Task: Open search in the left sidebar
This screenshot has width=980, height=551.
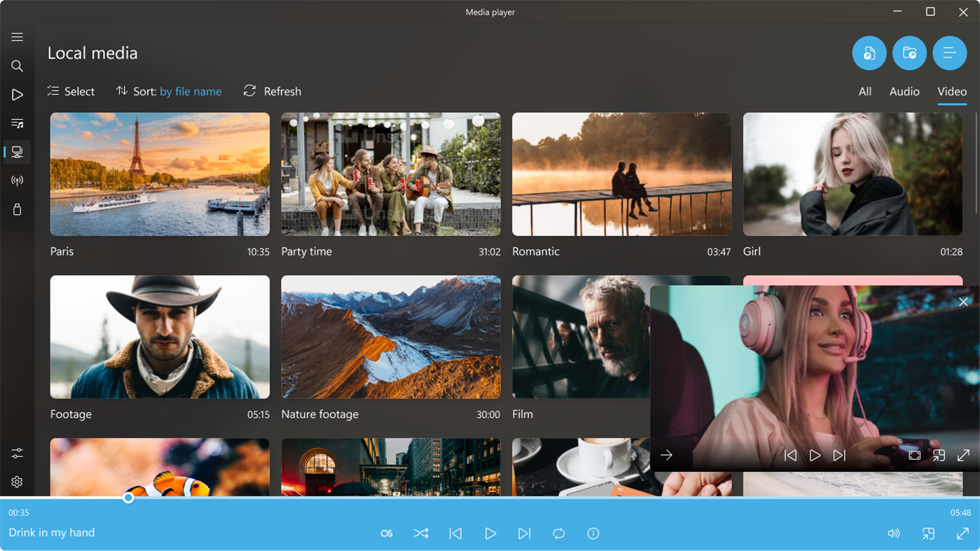Action: click(x=17, y=66)
